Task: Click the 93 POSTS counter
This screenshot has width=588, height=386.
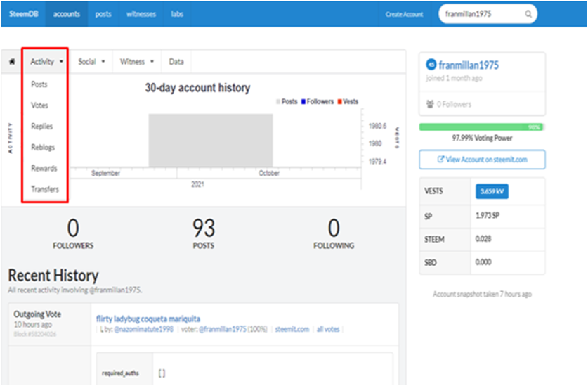Action: pos(204,233)
